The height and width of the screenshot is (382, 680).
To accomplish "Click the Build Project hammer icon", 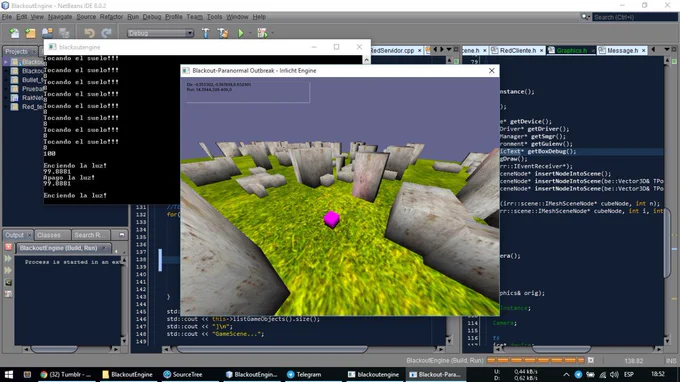I will pos(206,33).
